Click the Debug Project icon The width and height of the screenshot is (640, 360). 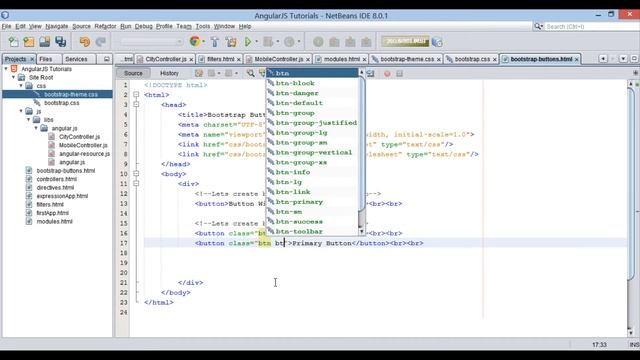click(268, 42)
